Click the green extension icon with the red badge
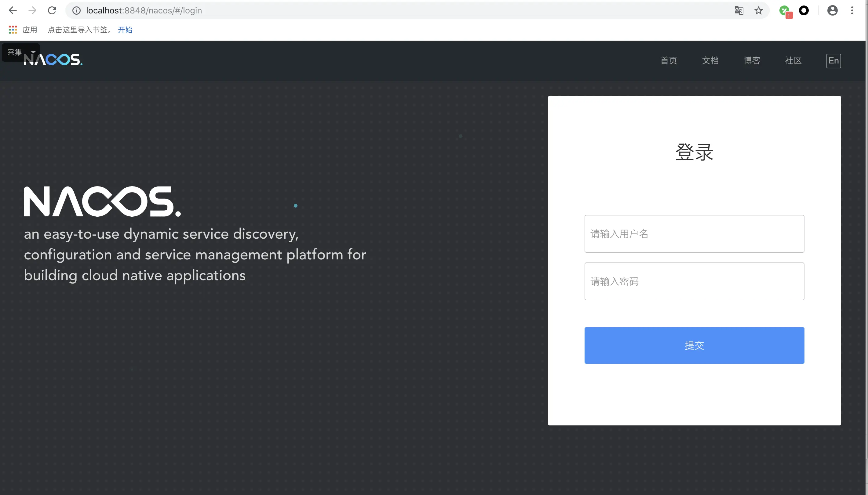The width and height of the screenshot is (868, 495). pos(785,11)
